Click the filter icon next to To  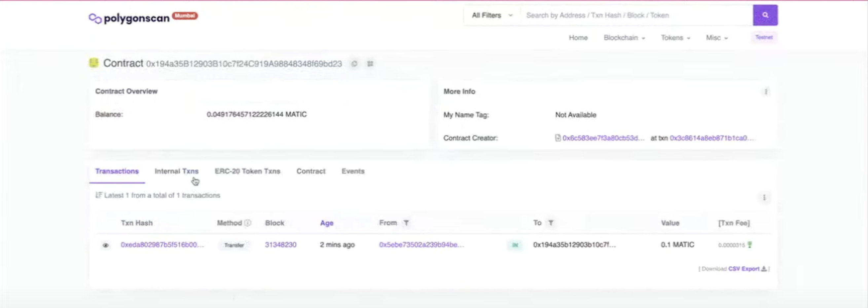tap(551, 223)
